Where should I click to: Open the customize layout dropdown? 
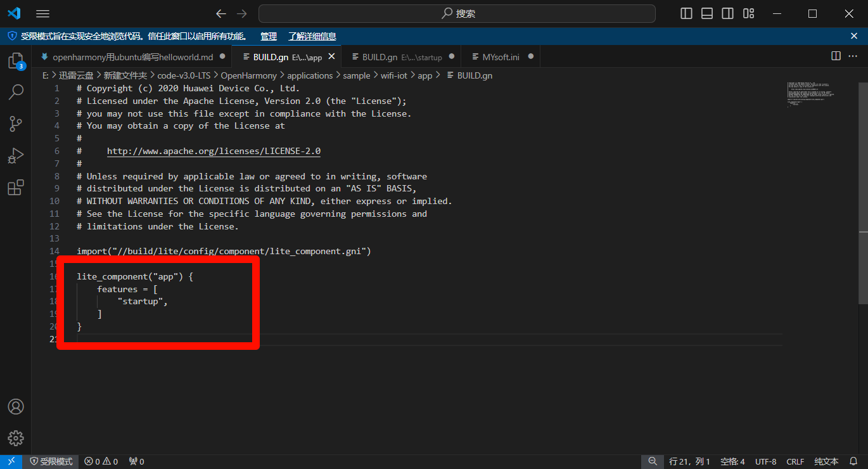(x=748, y=13)
